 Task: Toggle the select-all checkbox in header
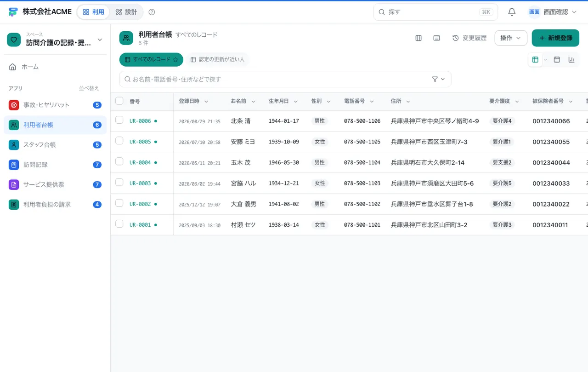(119, 101)
